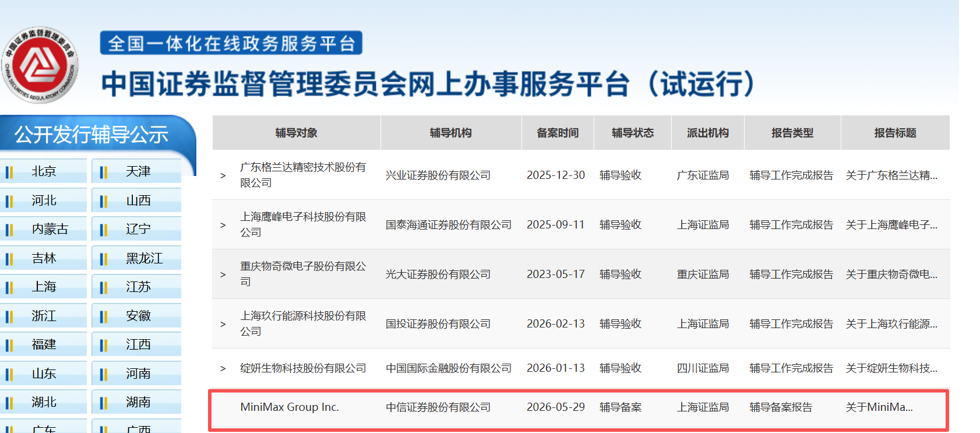The image size is (980, 433).
Task: Choose 吉林 from the sidebar
Action: (44, 258)
